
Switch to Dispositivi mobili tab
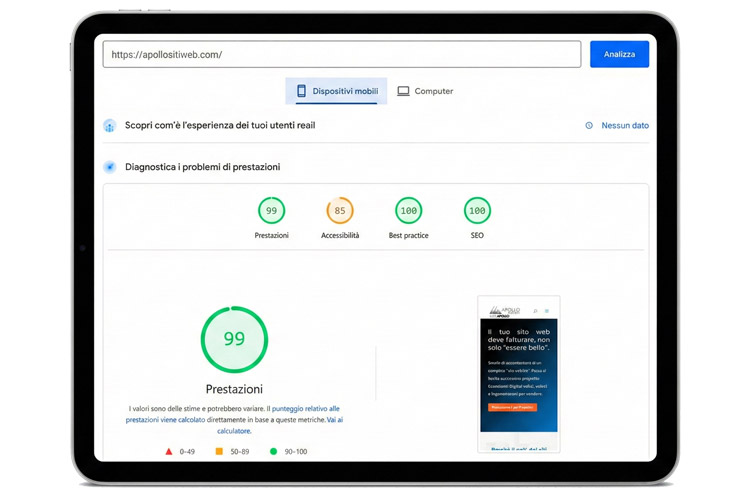pos(336,91)
